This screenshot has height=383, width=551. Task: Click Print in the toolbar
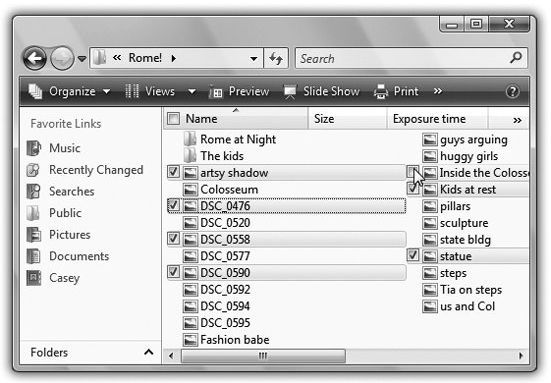[x=396, y=92]
